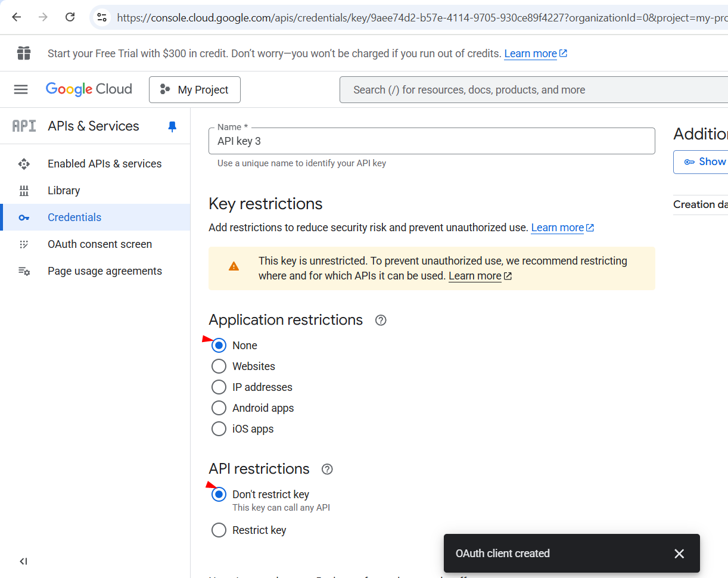
Task: Dismiss the OAuth client created notification
Action: [x=679, y=554]
